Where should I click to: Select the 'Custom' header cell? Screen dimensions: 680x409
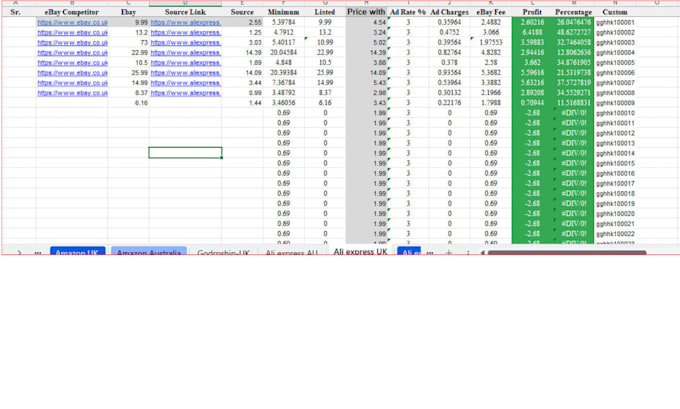(x=615, y=12)
